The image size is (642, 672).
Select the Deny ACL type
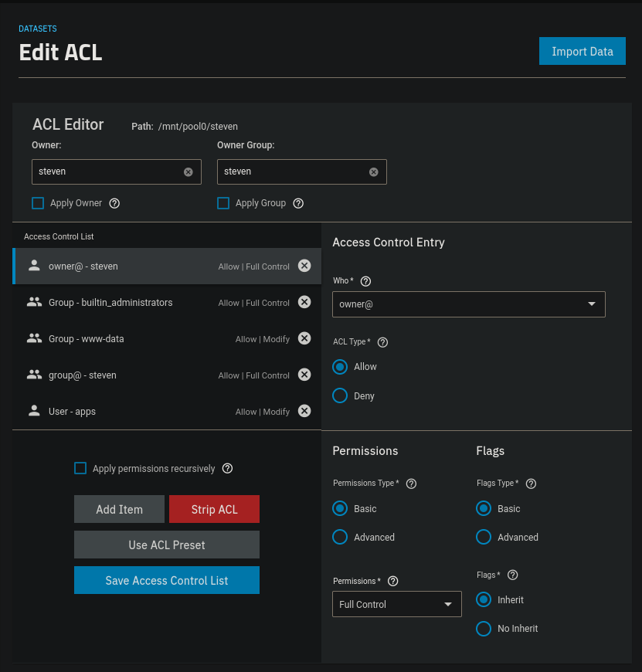pyautogui.click(x=340, y=395)
